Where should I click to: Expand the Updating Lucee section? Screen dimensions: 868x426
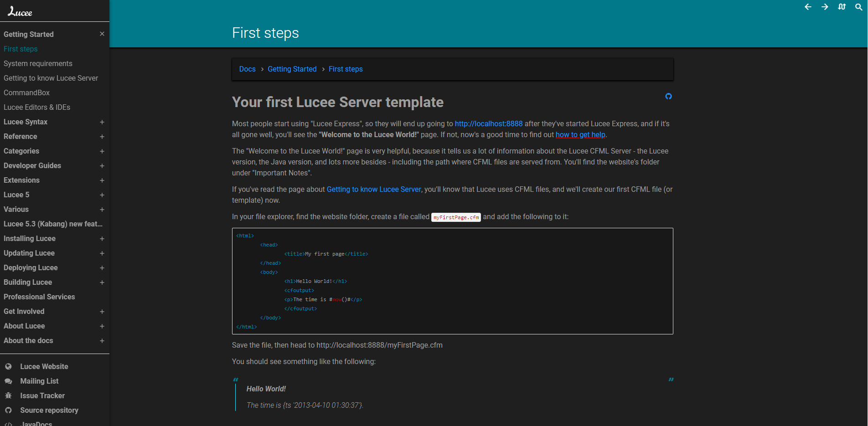pos(102,253)
